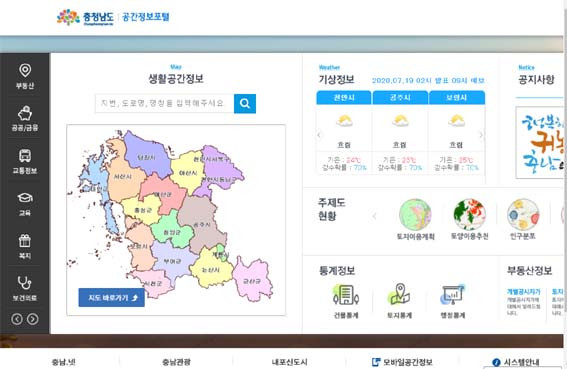Show previous thematic maps with left chevron
Screen dimensions: 567x369
point(374,216)
